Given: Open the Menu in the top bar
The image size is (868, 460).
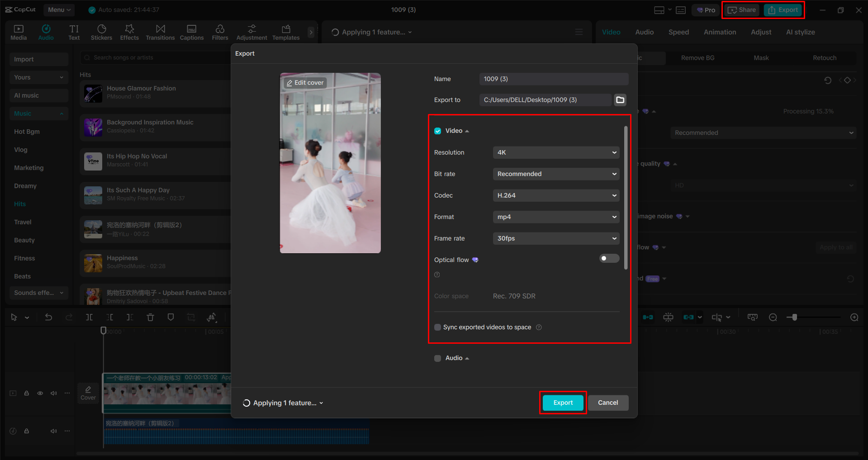Looking at the screenshot, I should (x=59, y=9).
